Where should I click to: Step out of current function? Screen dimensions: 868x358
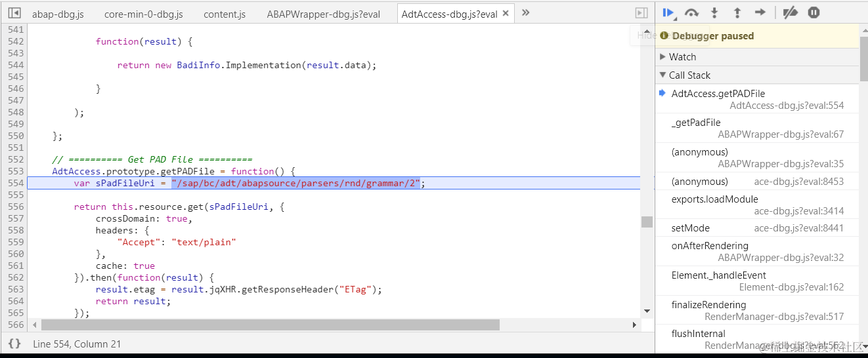[737, 12]
